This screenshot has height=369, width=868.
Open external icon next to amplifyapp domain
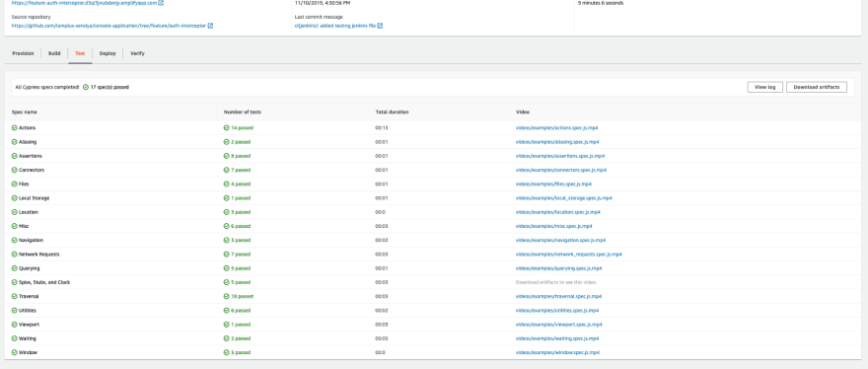point(161,3)
